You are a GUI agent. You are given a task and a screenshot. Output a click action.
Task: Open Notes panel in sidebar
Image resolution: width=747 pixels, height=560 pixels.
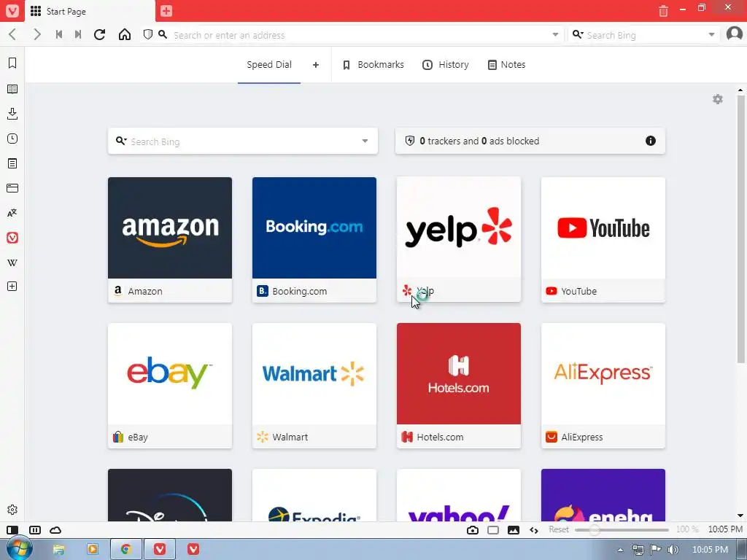coord(12,163)
